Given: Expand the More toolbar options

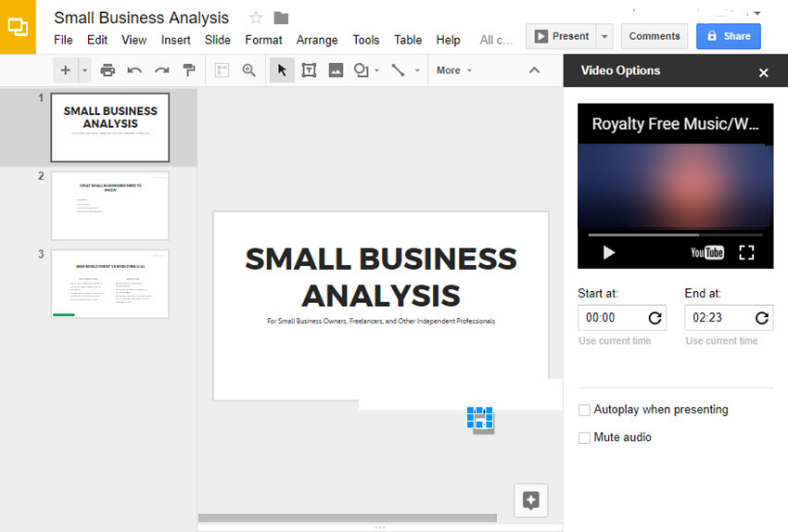Looking at the screenshot, I should (x=454, y=70).
